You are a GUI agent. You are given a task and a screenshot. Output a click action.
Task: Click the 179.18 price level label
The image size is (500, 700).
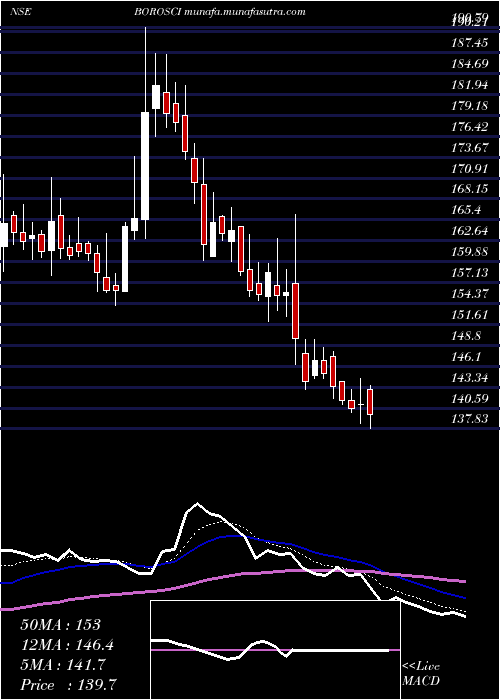pos(470,105)
